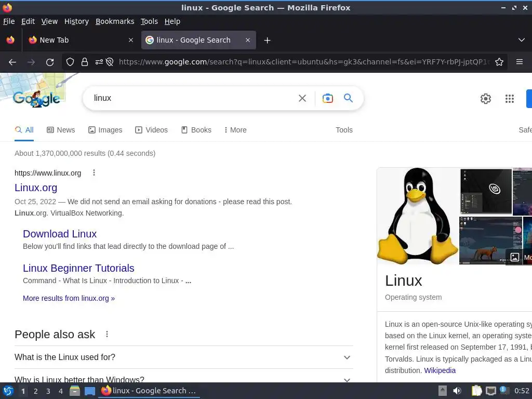The width and height of the screenshot is (532, 399).
Task: Click the Firefox View pinned icon
Action: point(10,40)
